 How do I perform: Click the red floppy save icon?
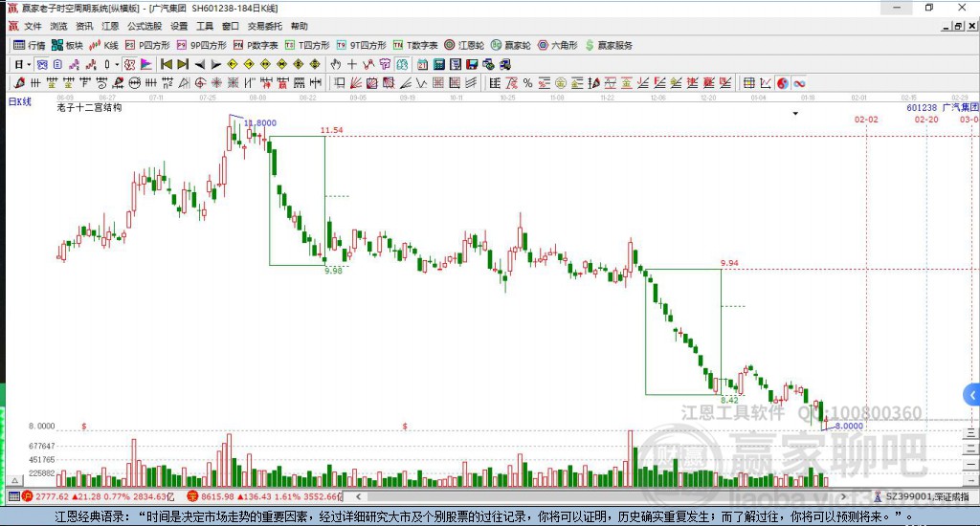pyautogui.click(x=472, y=64)
